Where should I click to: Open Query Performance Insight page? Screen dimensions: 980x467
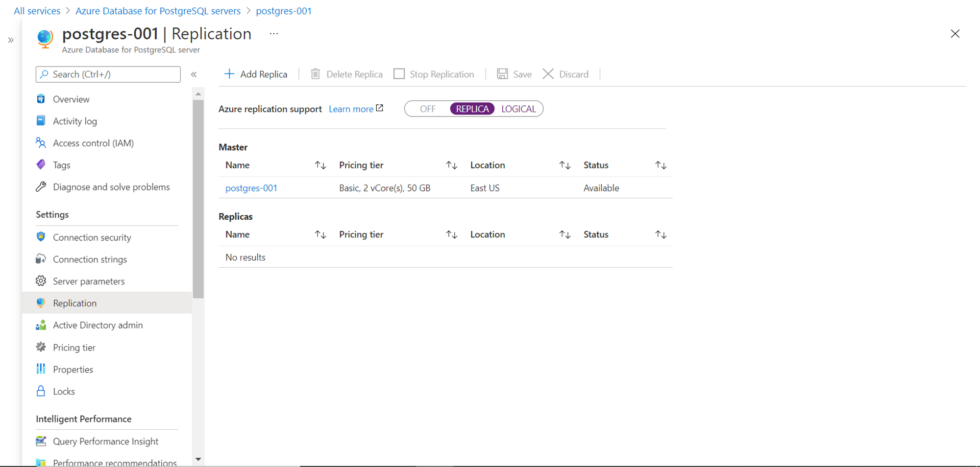tap(107, 441)
